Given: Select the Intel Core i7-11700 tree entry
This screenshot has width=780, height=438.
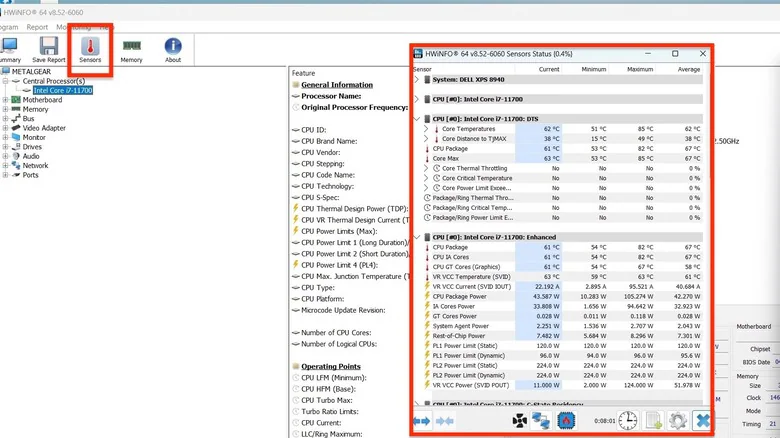Looking at the screenshot, I should coord(63,91).
